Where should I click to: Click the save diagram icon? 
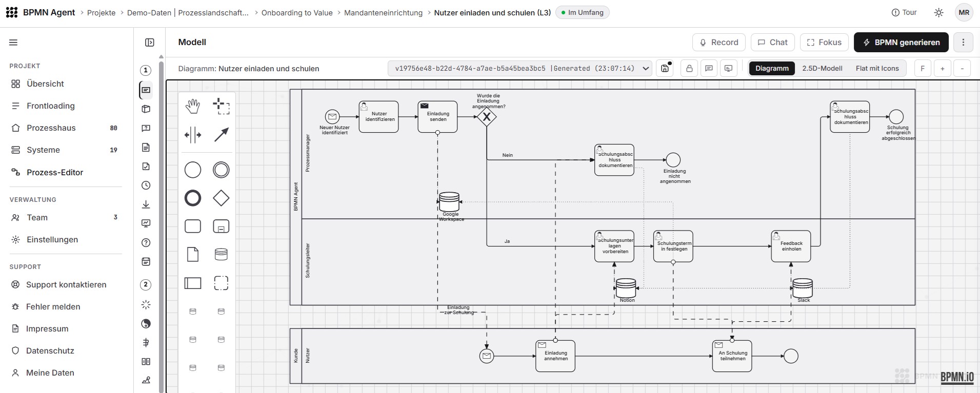pos(665,69)
